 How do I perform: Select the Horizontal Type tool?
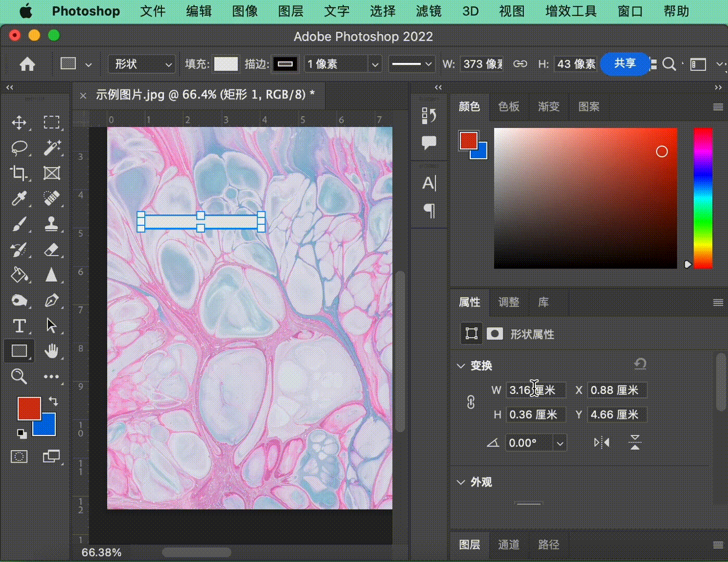coord(19,326)
